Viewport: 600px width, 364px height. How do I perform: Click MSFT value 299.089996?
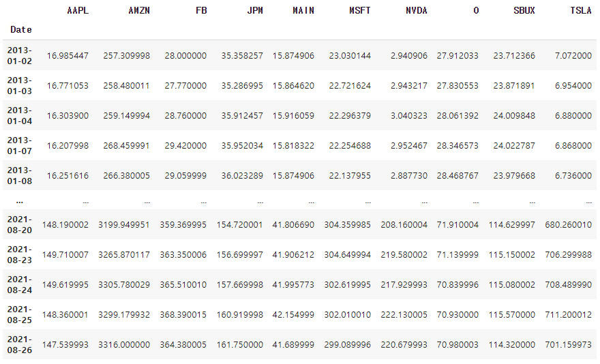pos(348,345)
